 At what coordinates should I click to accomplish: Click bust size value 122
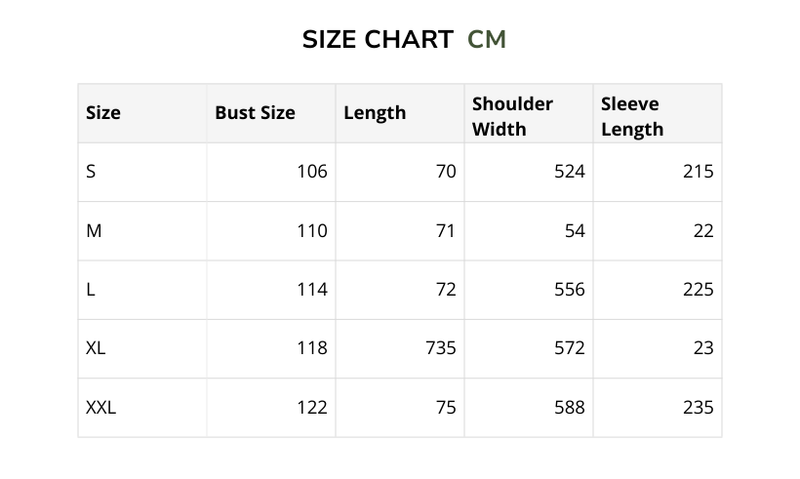click(x=312, y=408)
